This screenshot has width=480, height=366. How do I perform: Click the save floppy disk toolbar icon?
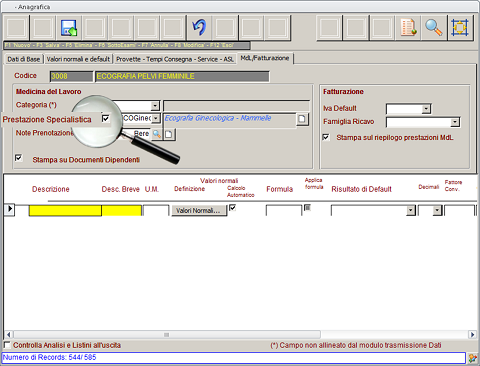click(x=69, y=28)
